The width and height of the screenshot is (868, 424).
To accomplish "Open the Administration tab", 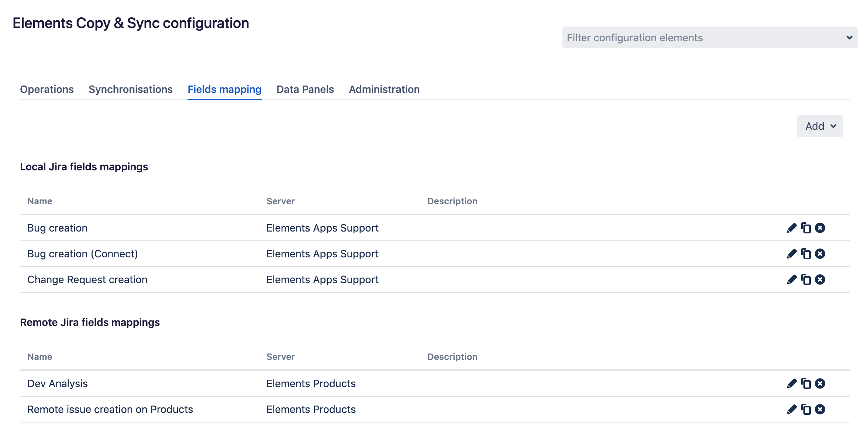I will point(384,89).
